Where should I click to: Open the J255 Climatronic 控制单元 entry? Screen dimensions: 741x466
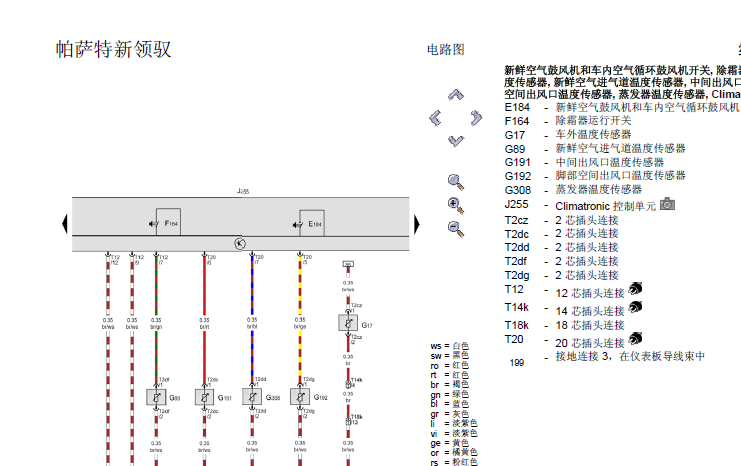pos(580,205)
